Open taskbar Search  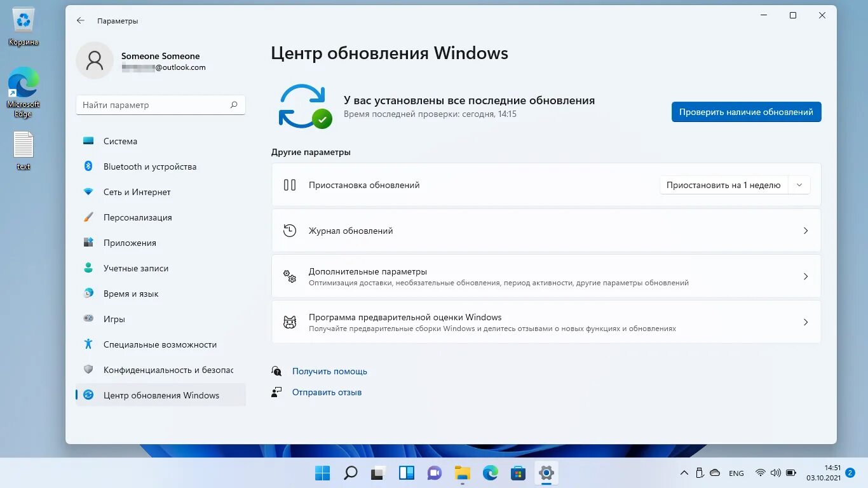click(x=351, y=473)
